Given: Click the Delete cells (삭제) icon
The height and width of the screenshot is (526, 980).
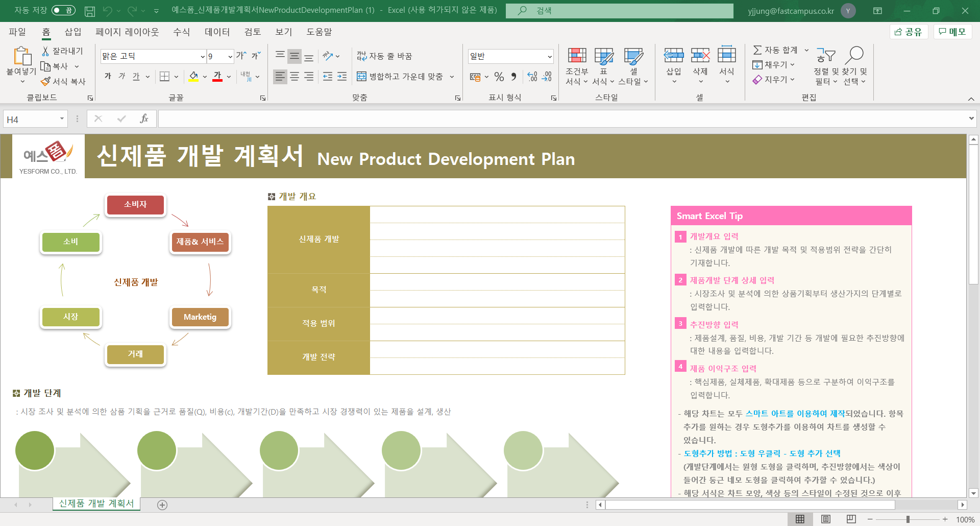Looking at the screenshot, I should coord(700,55).
